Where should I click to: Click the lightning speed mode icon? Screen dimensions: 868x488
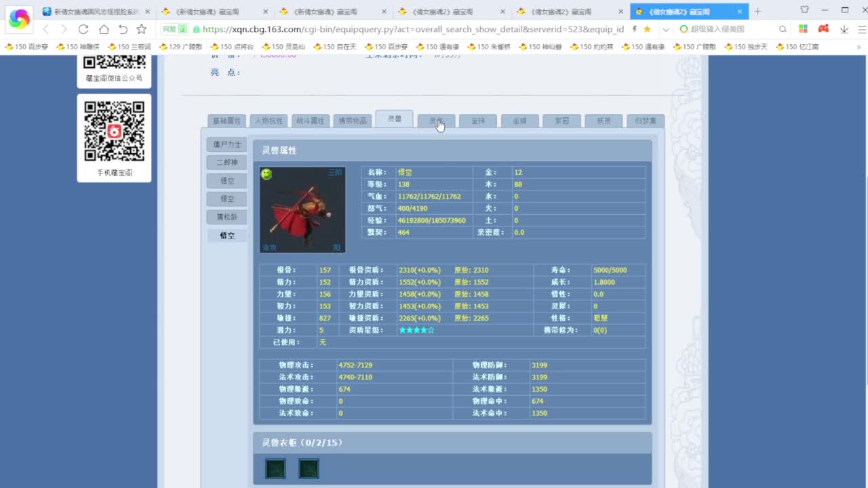(635, 29)
